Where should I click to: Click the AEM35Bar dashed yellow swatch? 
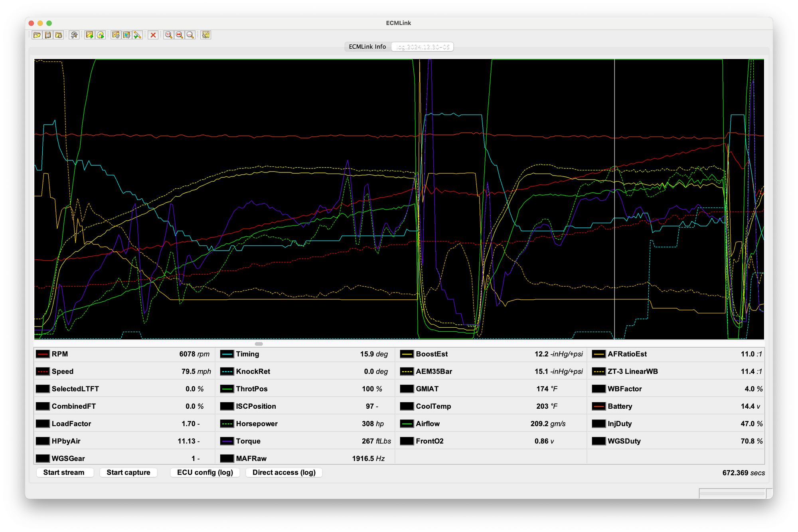point(407,372)
